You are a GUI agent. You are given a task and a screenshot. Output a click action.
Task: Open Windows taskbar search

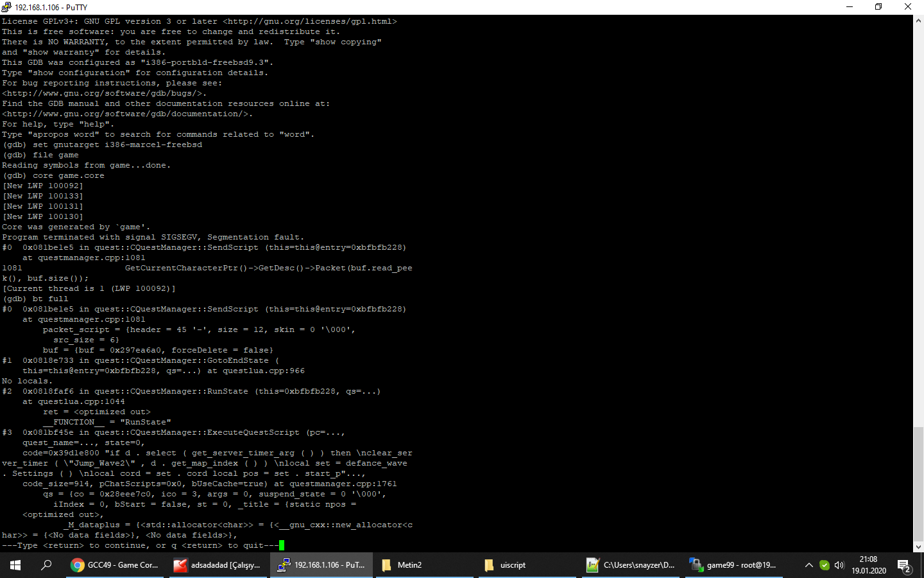click(46, 565)
